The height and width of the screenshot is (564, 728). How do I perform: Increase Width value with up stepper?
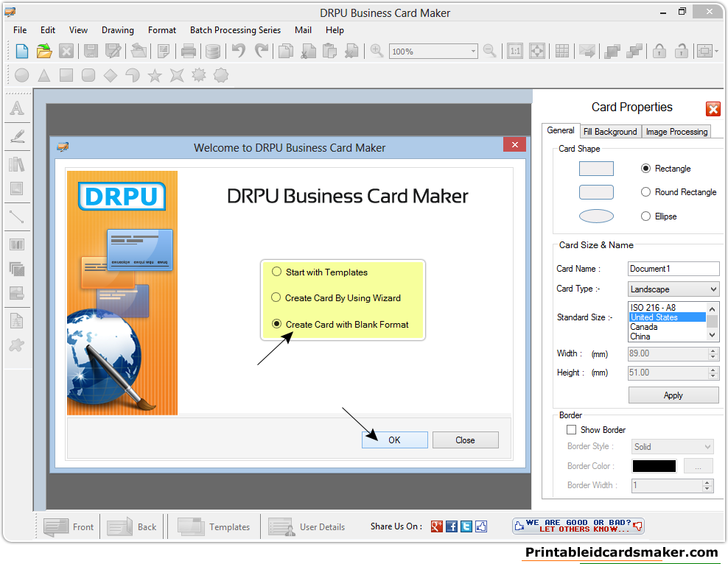click(713, 350)
